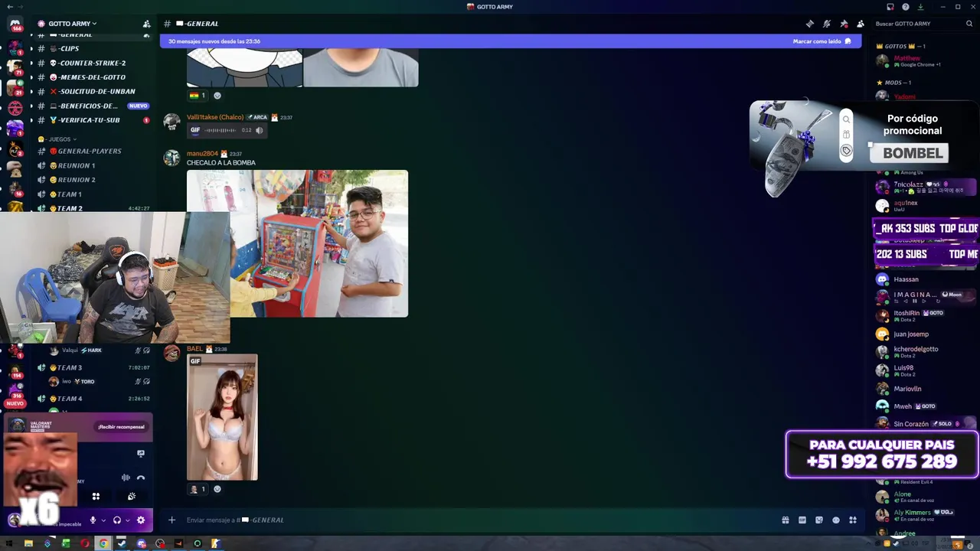This screenshot has width=980, height=551.
Task: Open headphones output options arrow
Action: point(127,520)
